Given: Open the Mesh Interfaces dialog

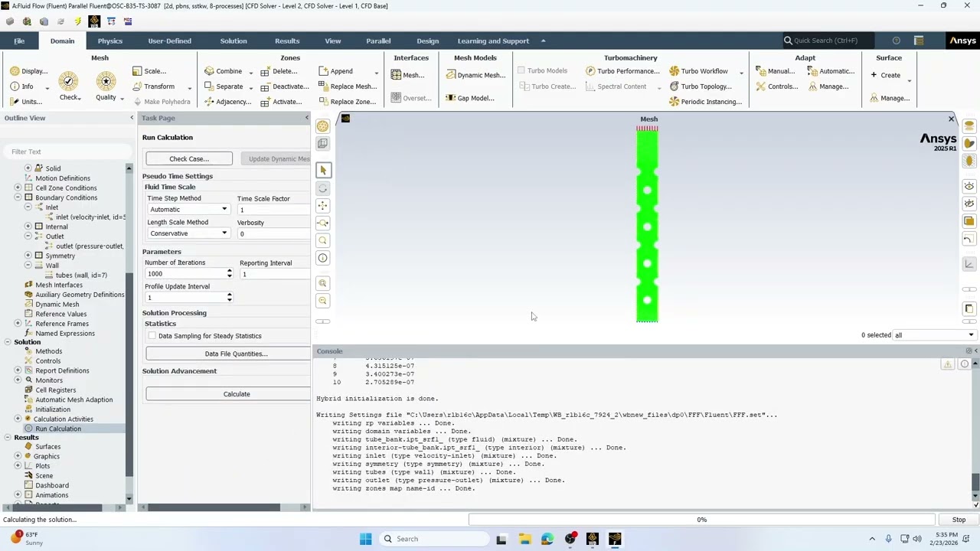Looking at the screenshot, I should pyautogui.click(x=408, y=75).
